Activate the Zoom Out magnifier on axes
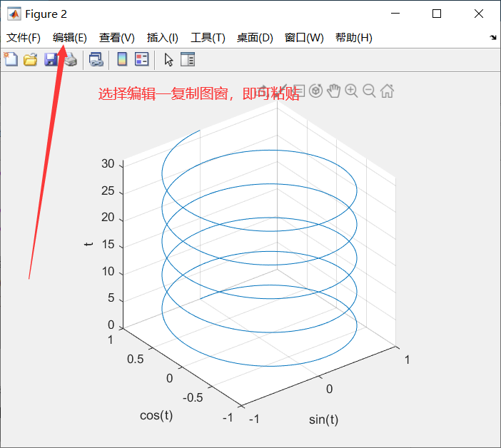This screenshot has height=448, width=501. [370, 91]
